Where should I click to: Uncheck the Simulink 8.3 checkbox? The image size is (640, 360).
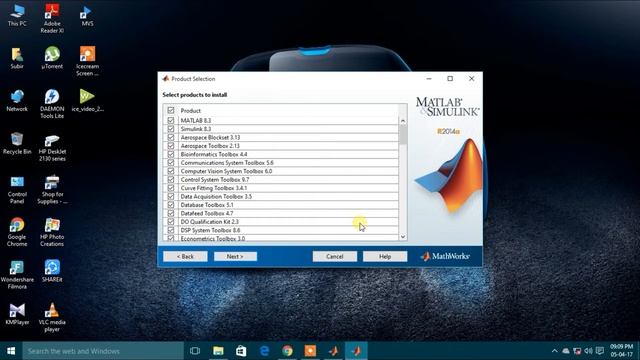(171, 129)
